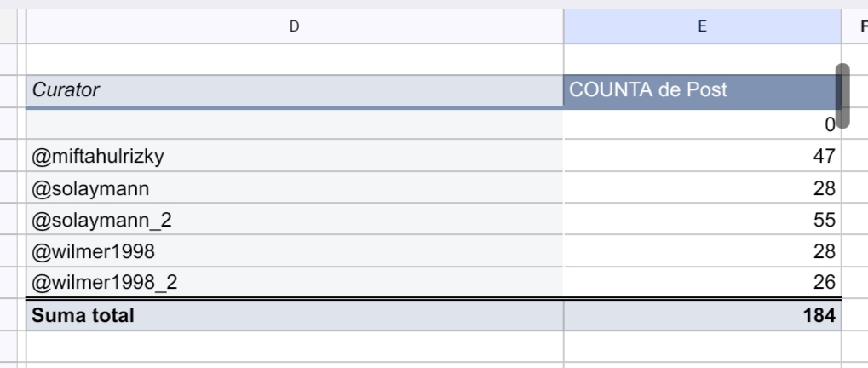Select column E header
868x368 pixels.
tap(702, 26)
